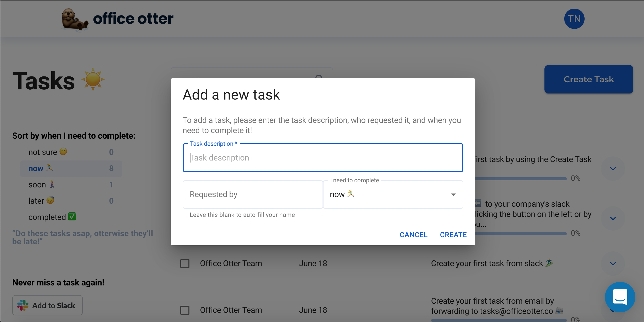Open the chat support widget
Image resolution: width=644 pixels, height=322 pixels.
[x=620, y=297]
